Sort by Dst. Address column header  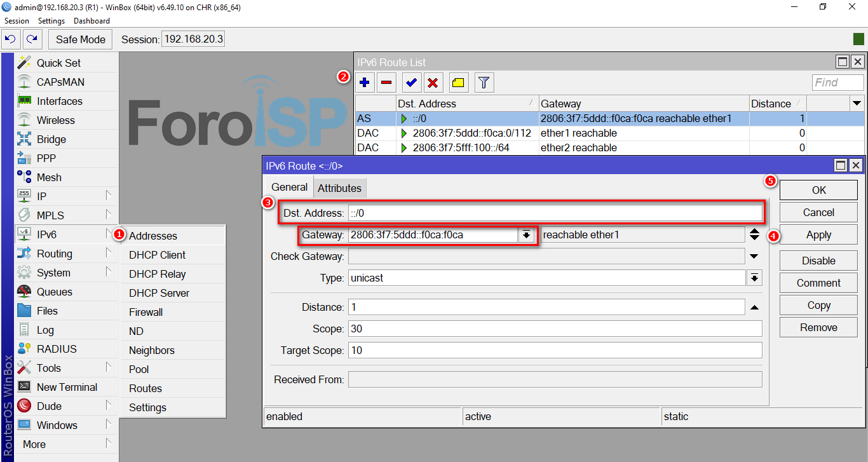tap(466, 104)
